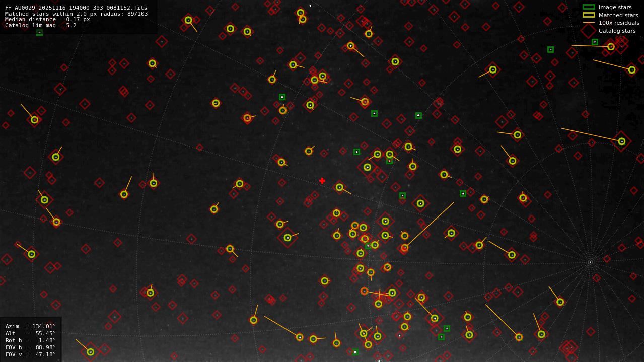Click the 'FOV v = 47.18°' value

tap(30, 354)
